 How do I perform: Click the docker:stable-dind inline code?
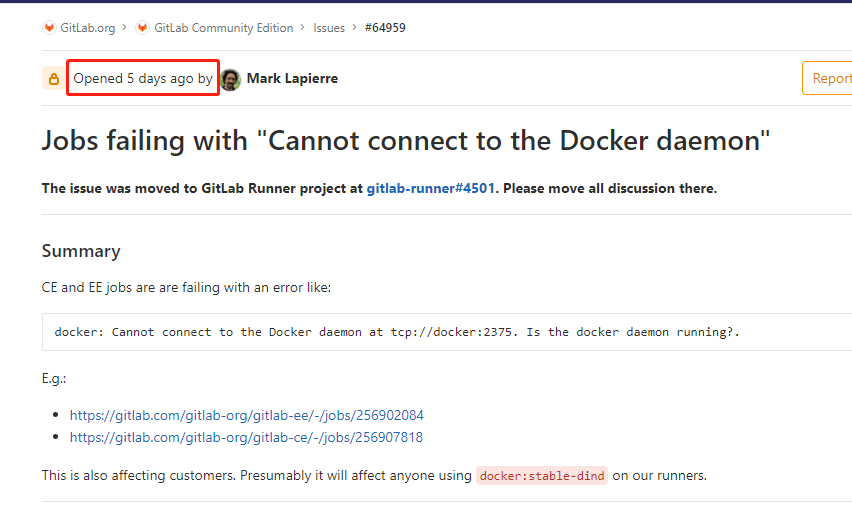pyautogui.click(x=542, y=476)
